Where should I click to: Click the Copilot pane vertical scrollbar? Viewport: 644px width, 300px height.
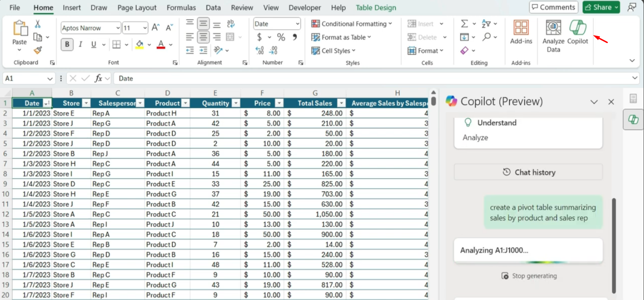[x=614, y=245]
